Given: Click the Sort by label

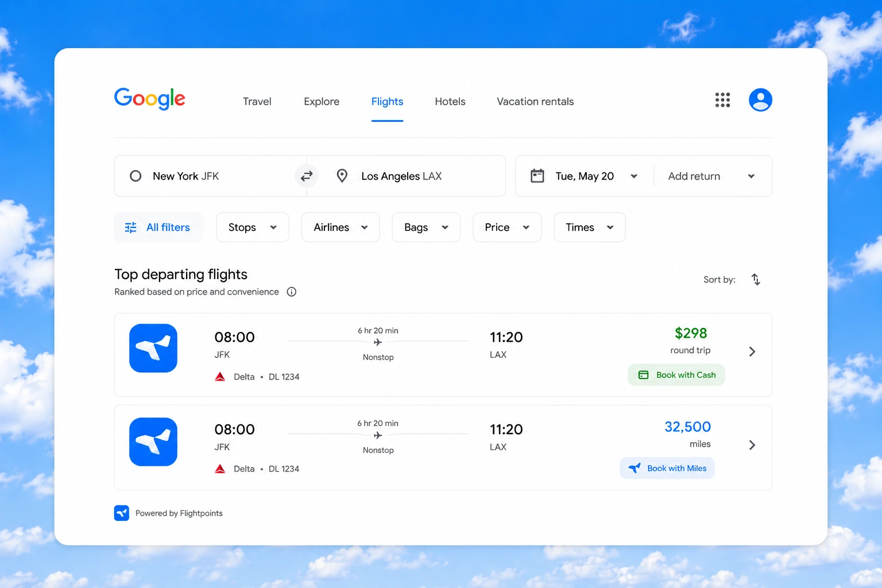Looking at the screenshot, I should pyautogui.click(x=719, y=280).
